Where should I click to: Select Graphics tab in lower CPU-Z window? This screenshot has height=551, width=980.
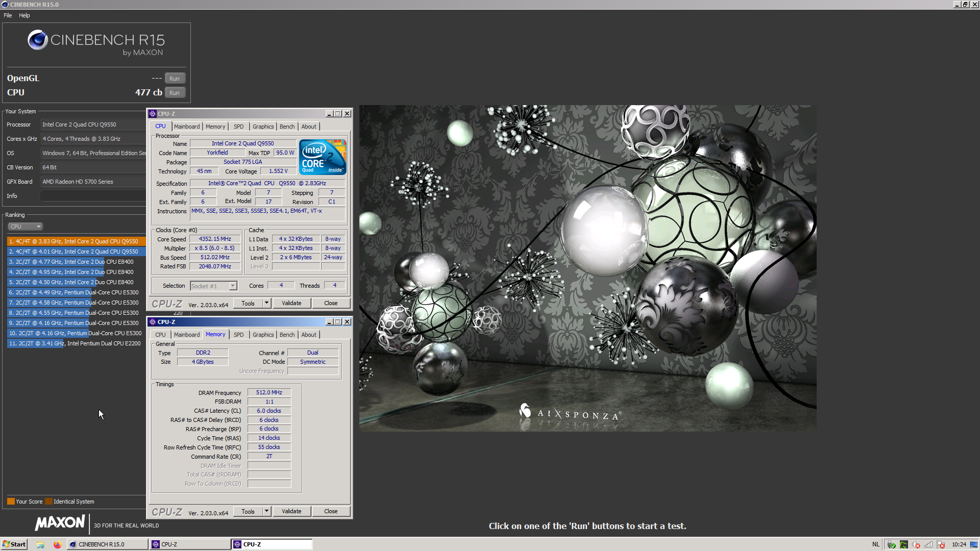point(263,335)
